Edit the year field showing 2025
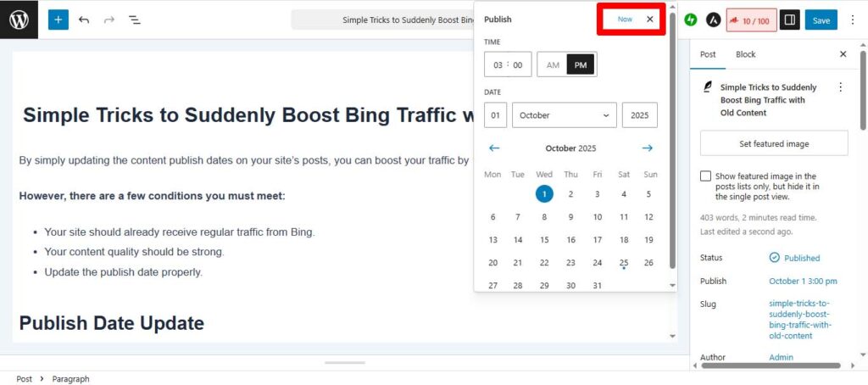868x385 pixels. coord(640,115)
